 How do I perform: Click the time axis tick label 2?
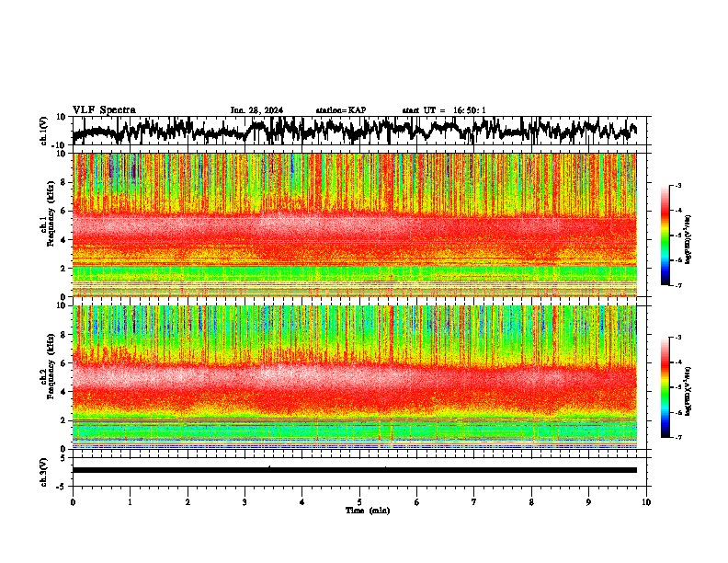pos(188,502)
